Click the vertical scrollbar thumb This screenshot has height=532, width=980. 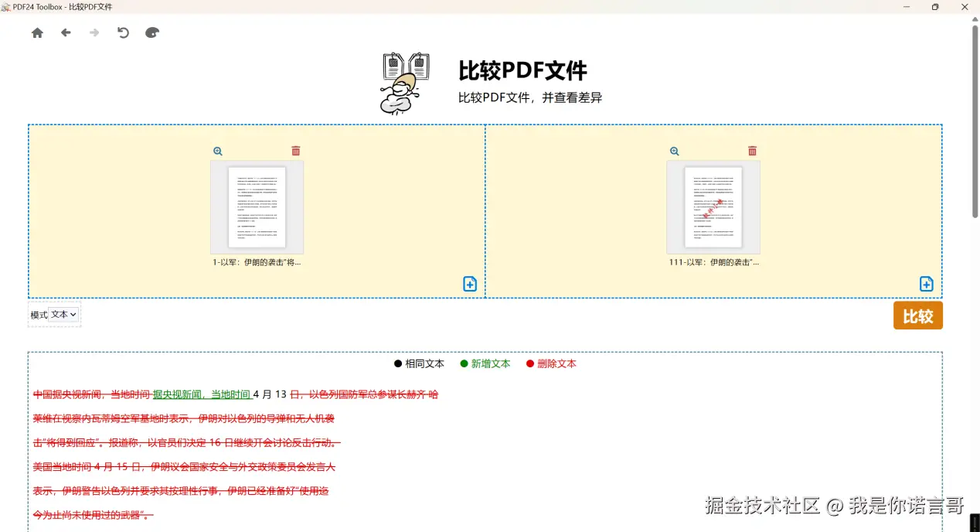pyautogui.click(x=975, y=121)
